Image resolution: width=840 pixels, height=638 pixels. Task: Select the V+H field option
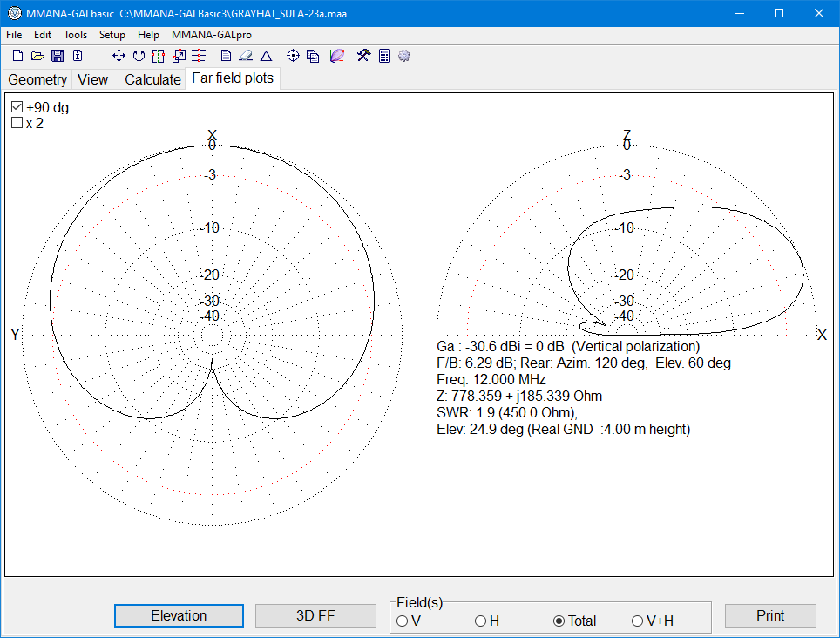(x=637, y=621)
